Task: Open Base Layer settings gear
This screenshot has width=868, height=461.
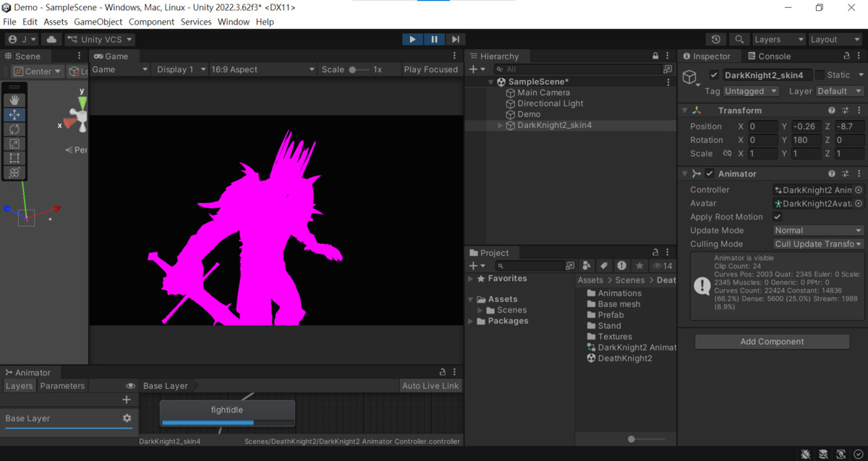Action: pyautogui.click(x=127, y=418)
